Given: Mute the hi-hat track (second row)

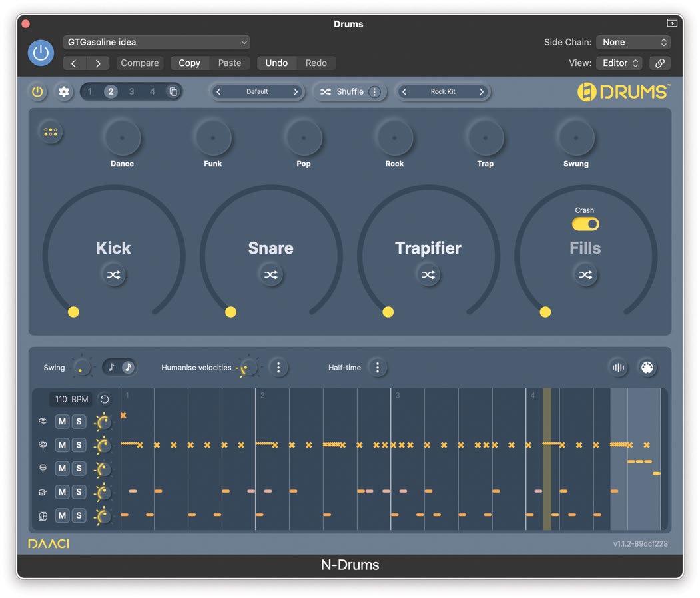Looking at the screenshot, I should [62, 445].
